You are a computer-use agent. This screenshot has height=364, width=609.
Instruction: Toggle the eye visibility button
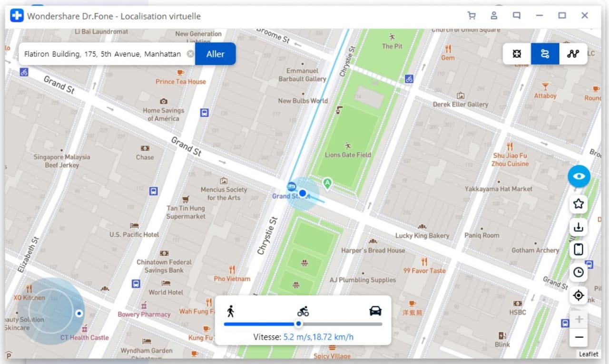(x=579, y=176)
